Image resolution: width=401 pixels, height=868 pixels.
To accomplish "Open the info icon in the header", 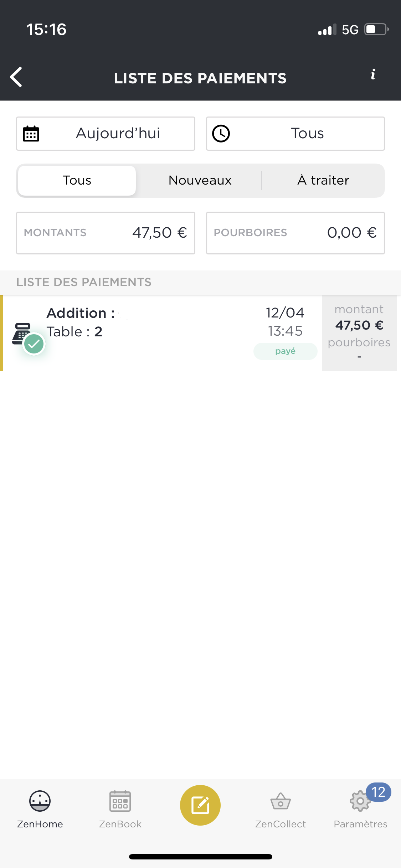I will point(373,74).
